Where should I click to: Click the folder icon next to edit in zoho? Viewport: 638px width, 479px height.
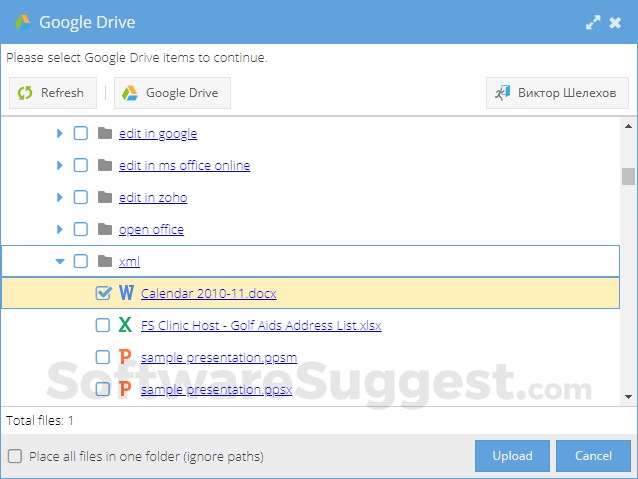pos(104,197)
